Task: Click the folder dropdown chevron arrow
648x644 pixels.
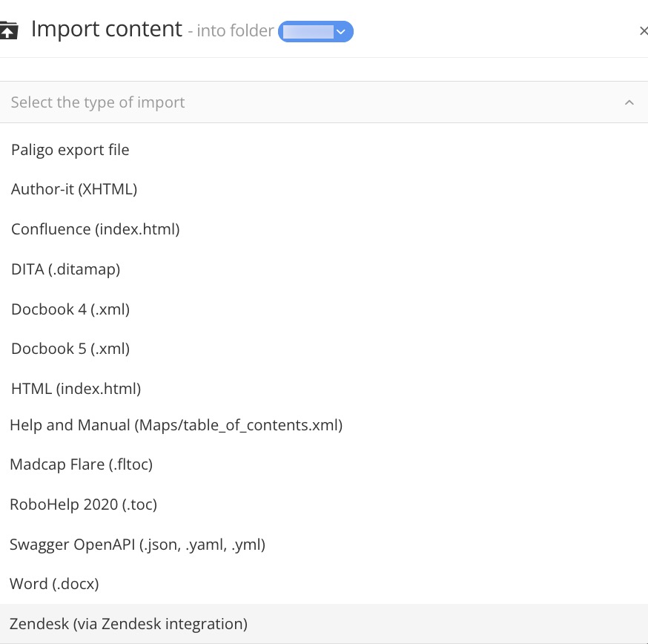Action: [x=340, y=31]
